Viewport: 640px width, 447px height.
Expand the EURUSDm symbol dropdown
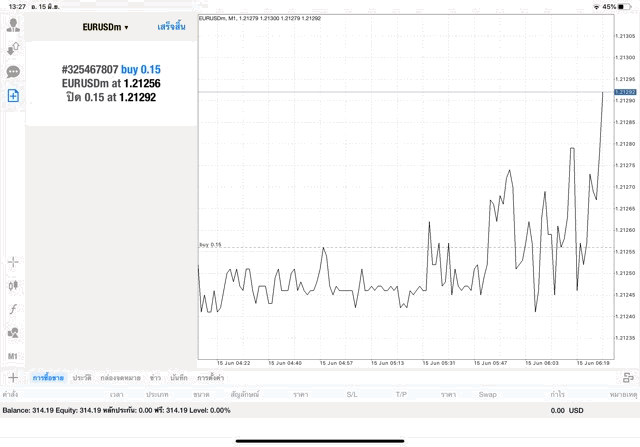105,27
